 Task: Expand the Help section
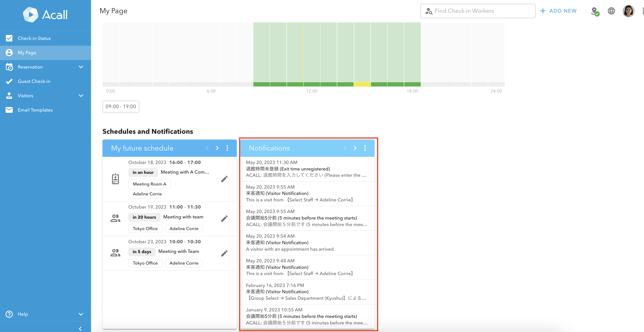click(x=81, y=314)
